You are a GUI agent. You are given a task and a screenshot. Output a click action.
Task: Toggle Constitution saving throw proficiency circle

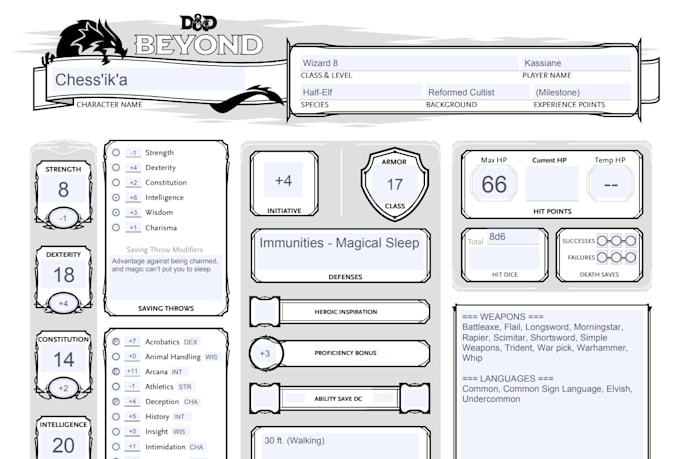[116, 183]
